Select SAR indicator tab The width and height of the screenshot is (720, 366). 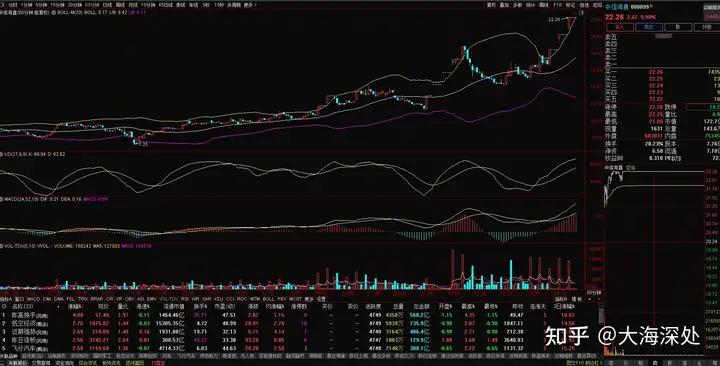pyautogui.click(x=207, y=298)
